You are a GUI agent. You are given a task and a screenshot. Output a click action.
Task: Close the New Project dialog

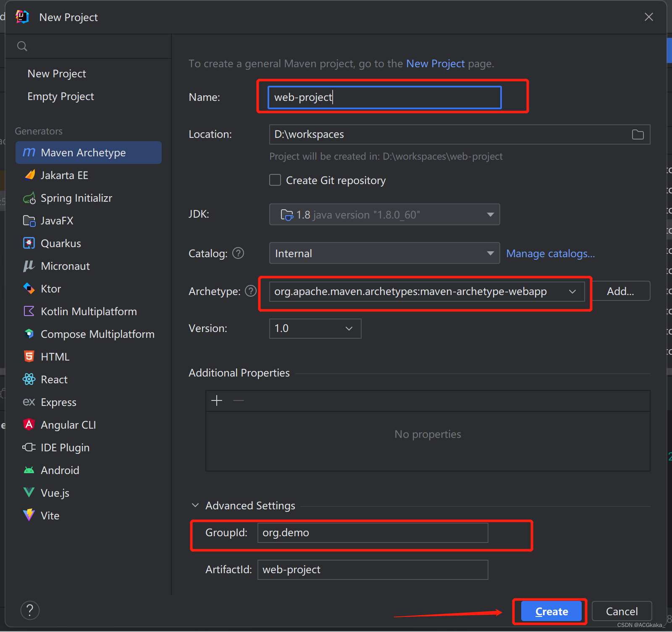[x=648, y=17]
